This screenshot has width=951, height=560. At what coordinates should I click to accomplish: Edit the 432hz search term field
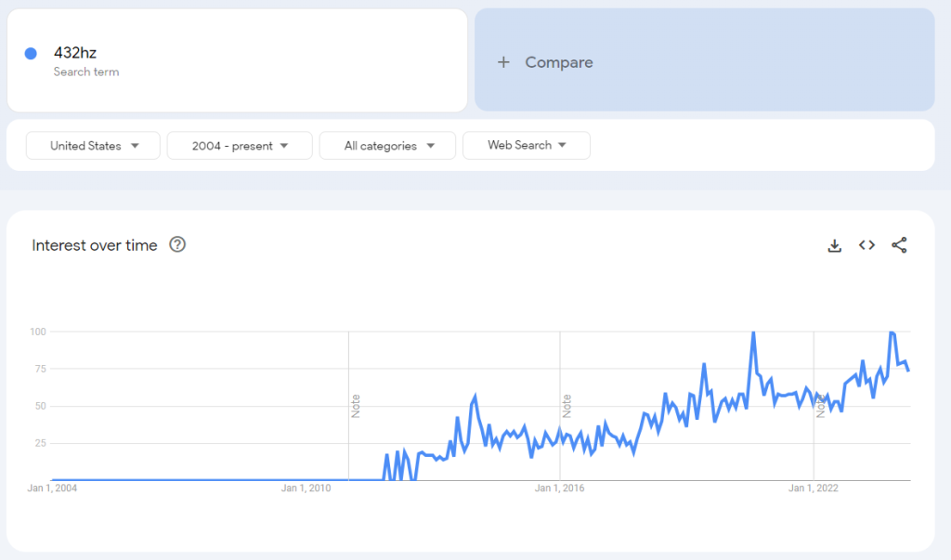75,53
